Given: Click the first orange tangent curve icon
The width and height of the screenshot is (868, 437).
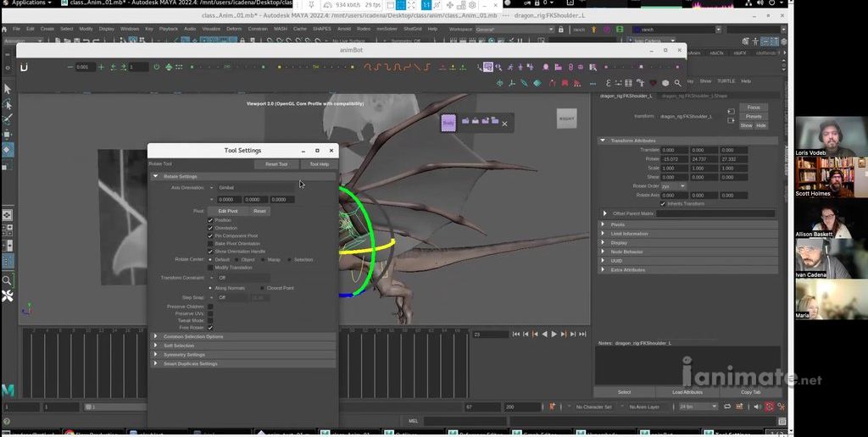Looking at the screenshot, I should 368,67.
